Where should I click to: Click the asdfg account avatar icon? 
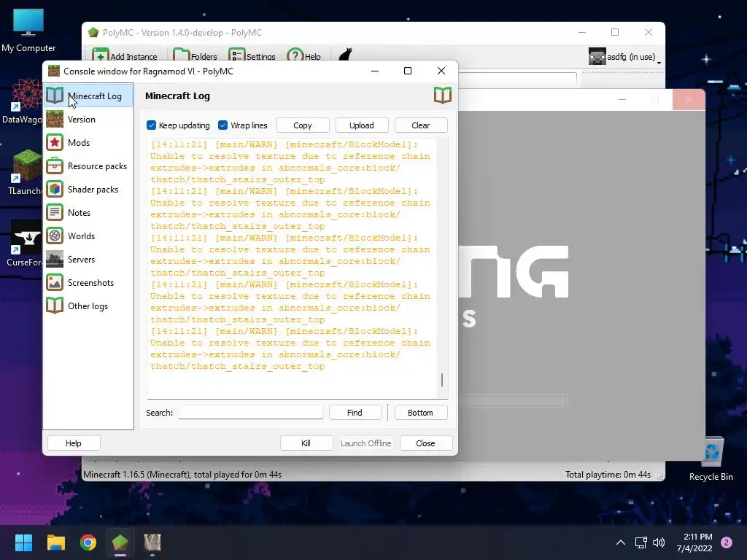[x=597, y=56]
